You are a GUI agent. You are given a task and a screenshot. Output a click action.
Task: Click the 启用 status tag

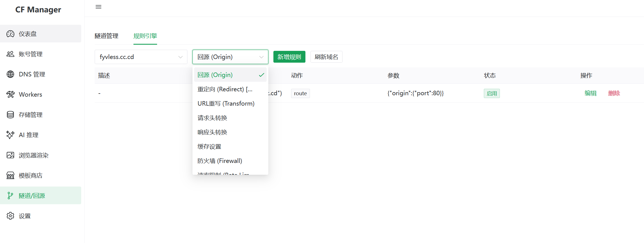pyautogui.click(x=492, y=93)
